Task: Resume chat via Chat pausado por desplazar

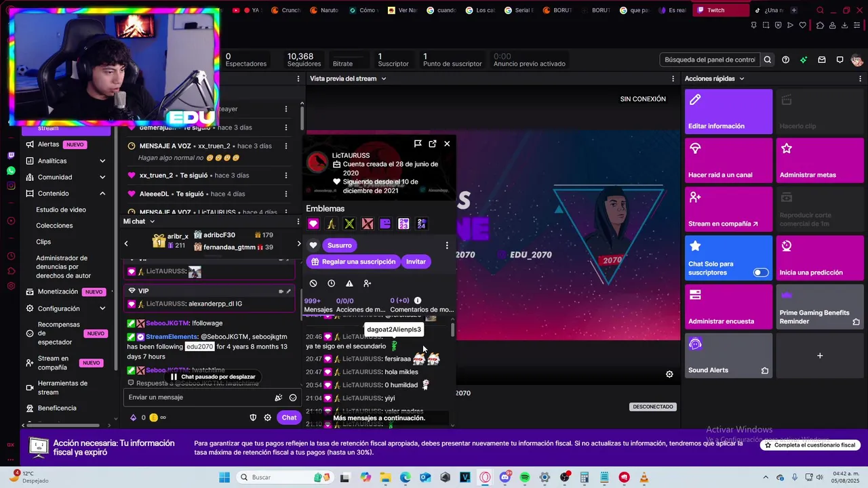Action: pos(213,377)
